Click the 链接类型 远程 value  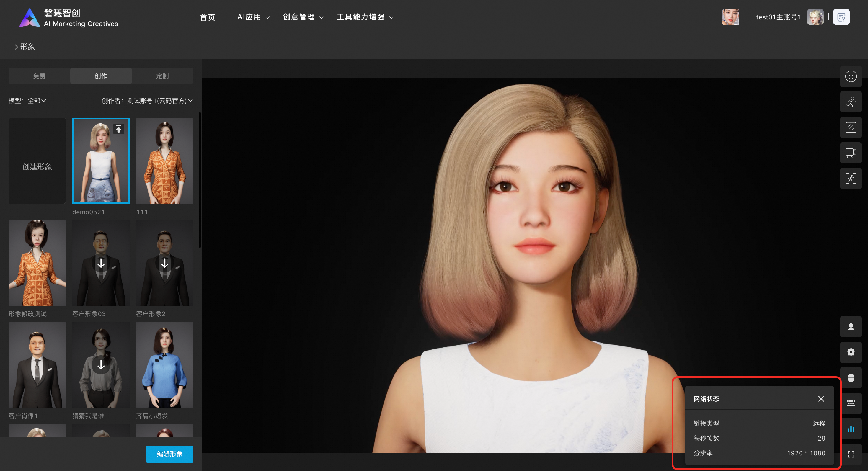point(819,423)
